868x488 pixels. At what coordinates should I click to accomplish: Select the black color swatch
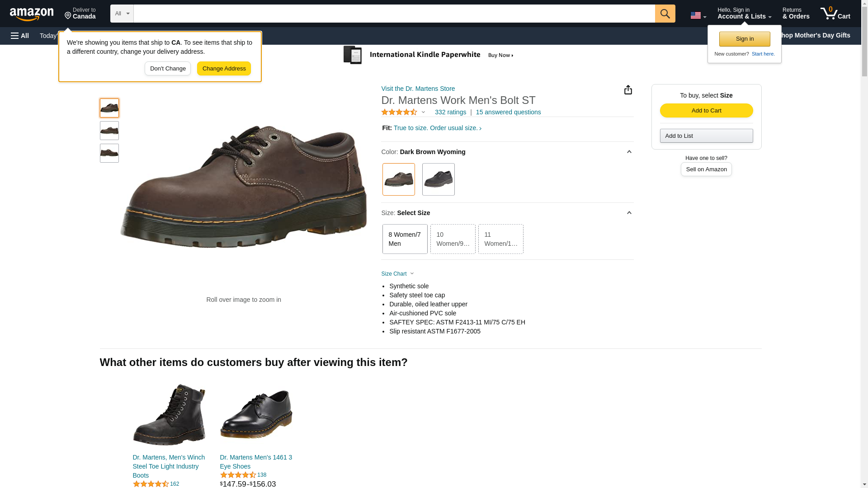[x=438, y=179]
